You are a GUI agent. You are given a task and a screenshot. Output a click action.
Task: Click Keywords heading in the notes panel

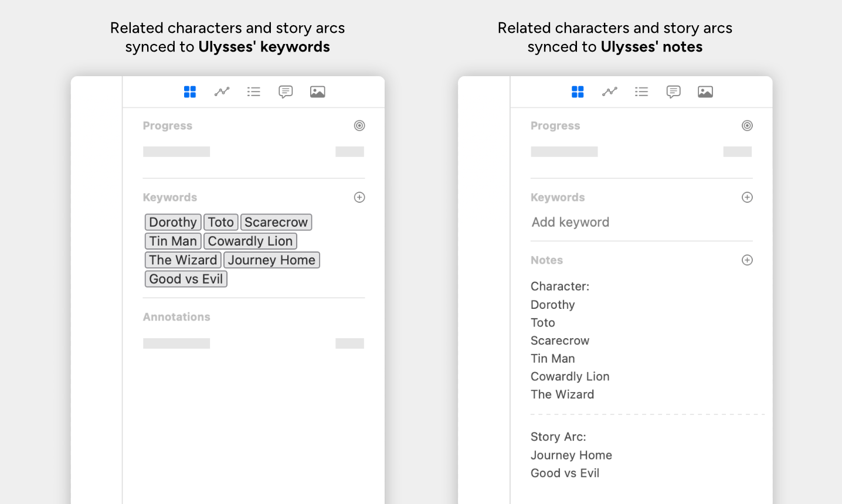558,197
